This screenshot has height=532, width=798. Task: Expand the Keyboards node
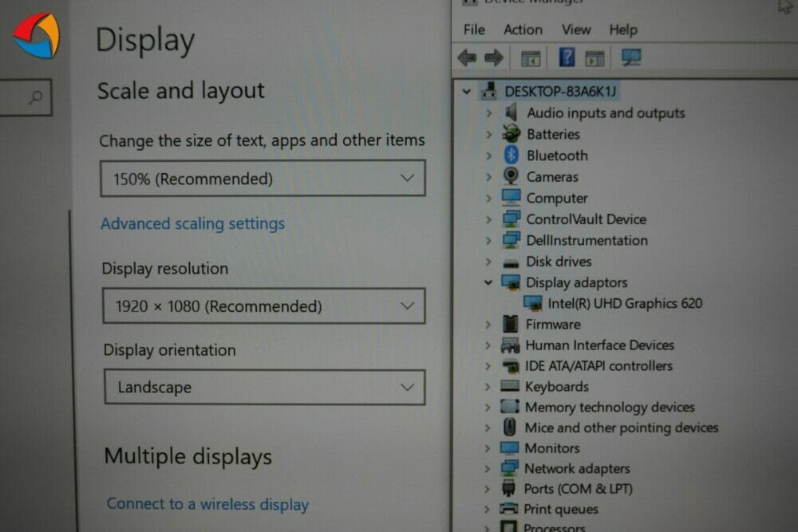(x=488, y=387)
